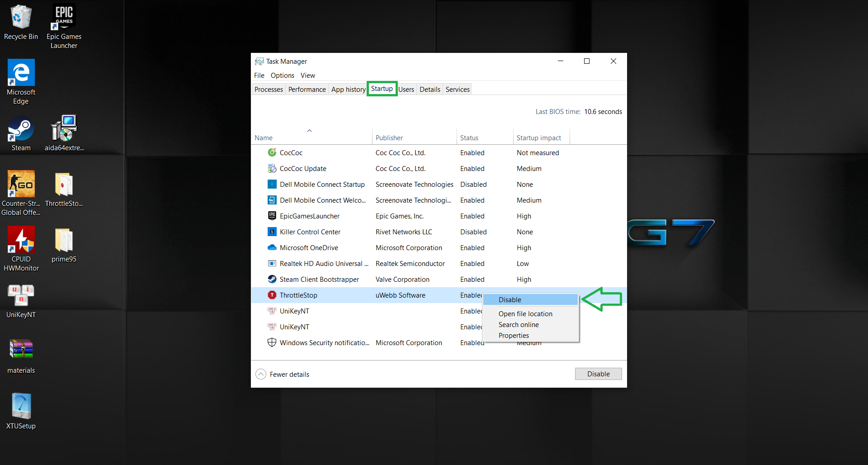The width and height of the screenshot is (868, 465).
Task: Select the ThrottleStop folder desktop icon
Action: pyautogui.click(x=64, y=190)
